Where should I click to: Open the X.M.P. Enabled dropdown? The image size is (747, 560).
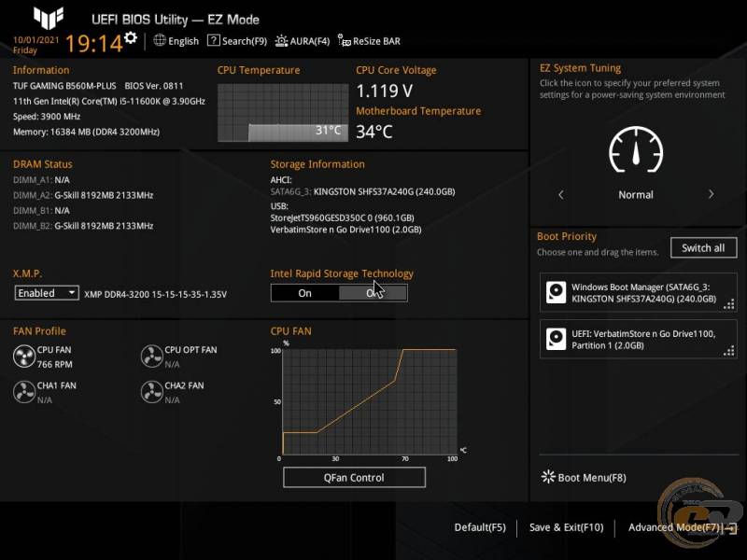47,293
